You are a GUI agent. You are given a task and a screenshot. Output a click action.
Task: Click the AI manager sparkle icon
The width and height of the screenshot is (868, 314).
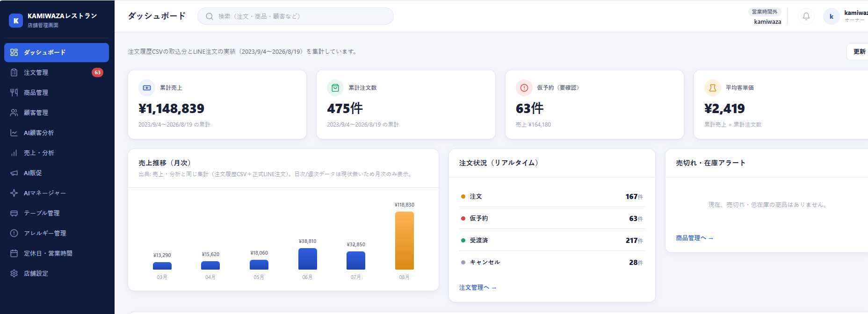[x=14, y=193]
